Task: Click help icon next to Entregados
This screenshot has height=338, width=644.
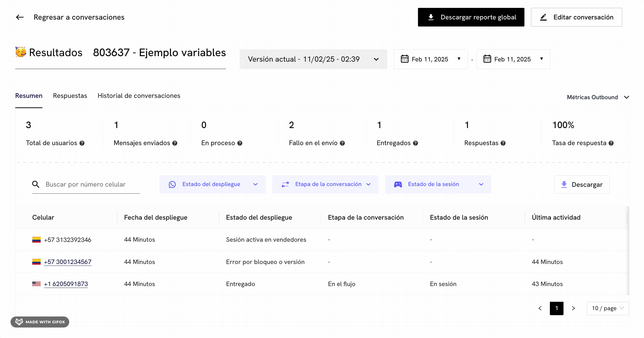Action: pos(415,143)
